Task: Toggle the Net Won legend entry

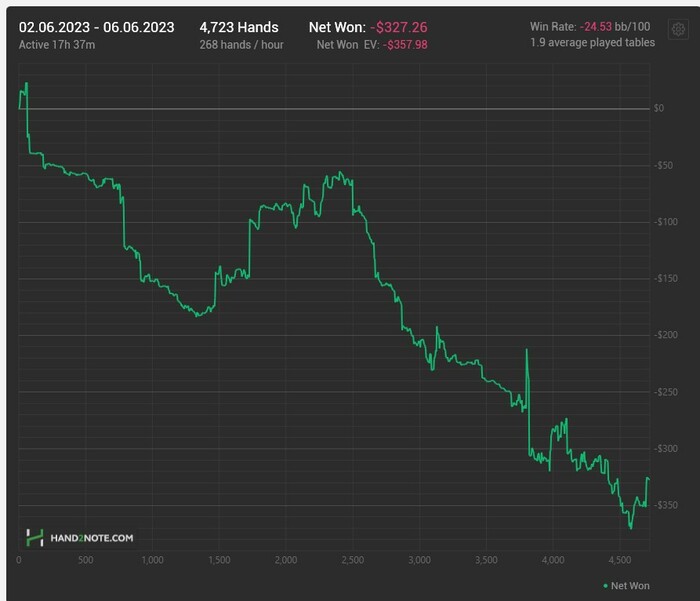Action: [x=626, y=586]
